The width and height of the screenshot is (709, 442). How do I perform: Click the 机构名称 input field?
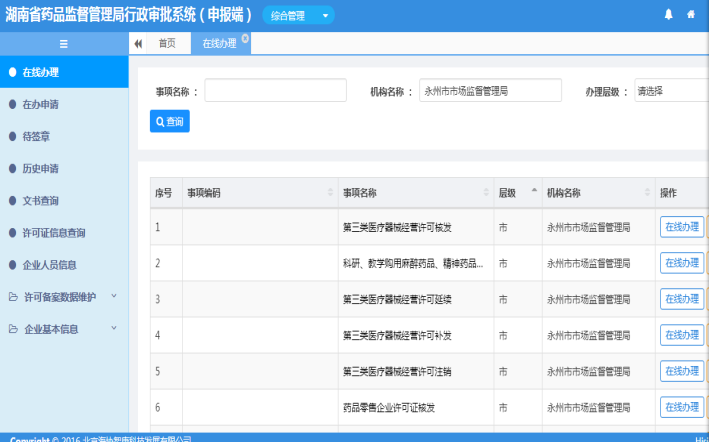point(490,91)
